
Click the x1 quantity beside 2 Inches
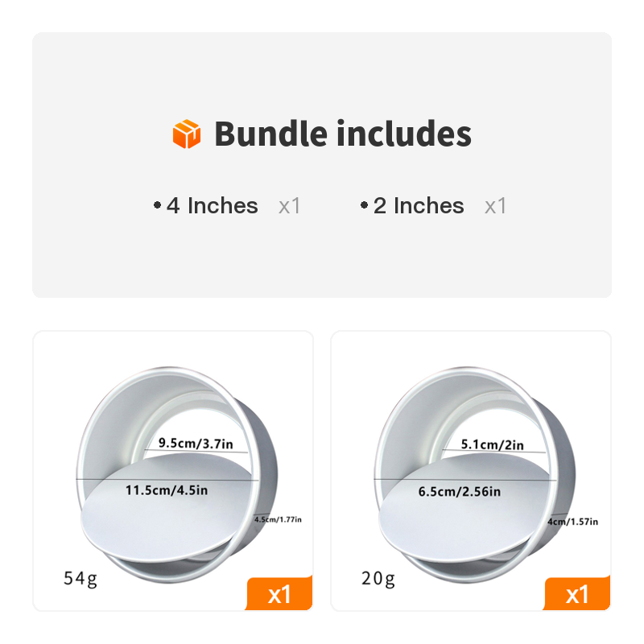(x=496, y=206)
